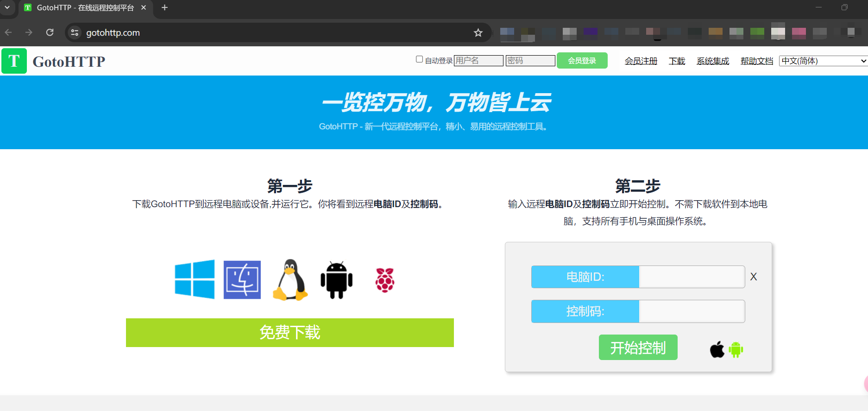This screenshot has width=868, height=411.
Task: Click the green GotoHTTP T logo
Action: coord(14,61)
